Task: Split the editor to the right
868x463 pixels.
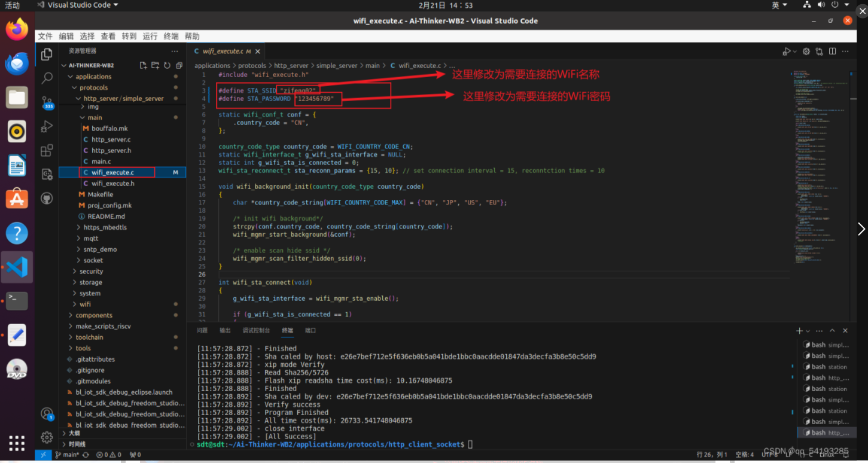Action: point(833,51)
